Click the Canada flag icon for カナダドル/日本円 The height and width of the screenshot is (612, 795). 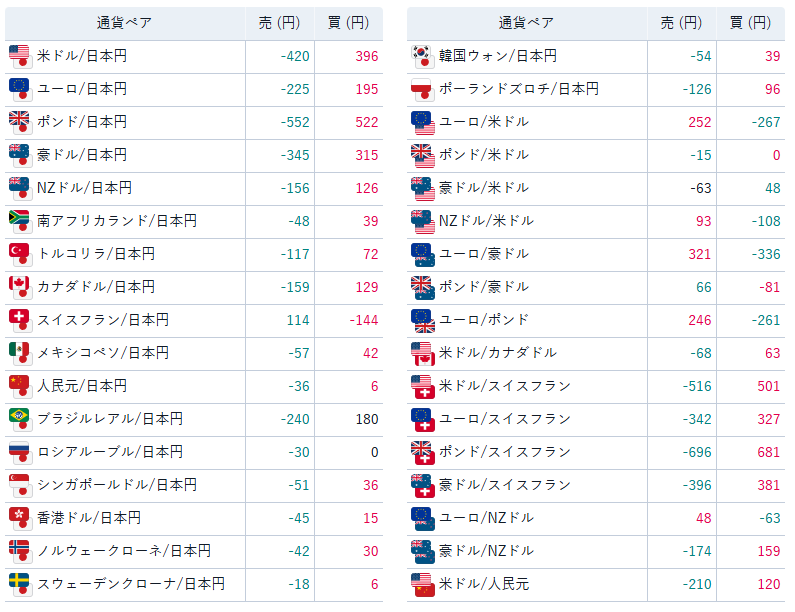point(19,287)
